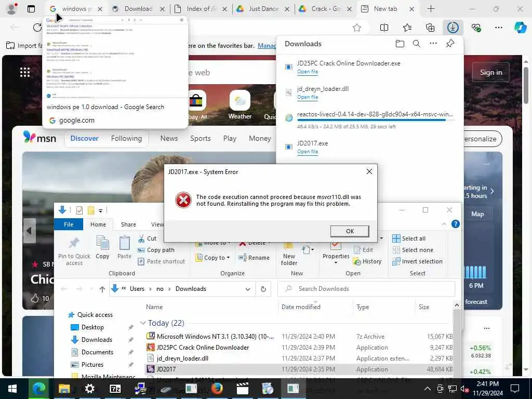Go to previous MSN carousel story
Screen dimensions: 532x399
pos(29,231)
